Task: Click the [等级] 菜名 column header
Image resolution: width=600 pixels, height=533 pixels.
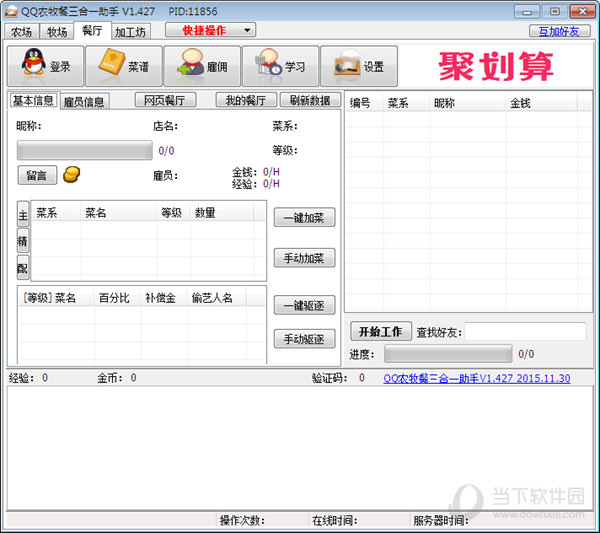Action: (x=56, y=298)
